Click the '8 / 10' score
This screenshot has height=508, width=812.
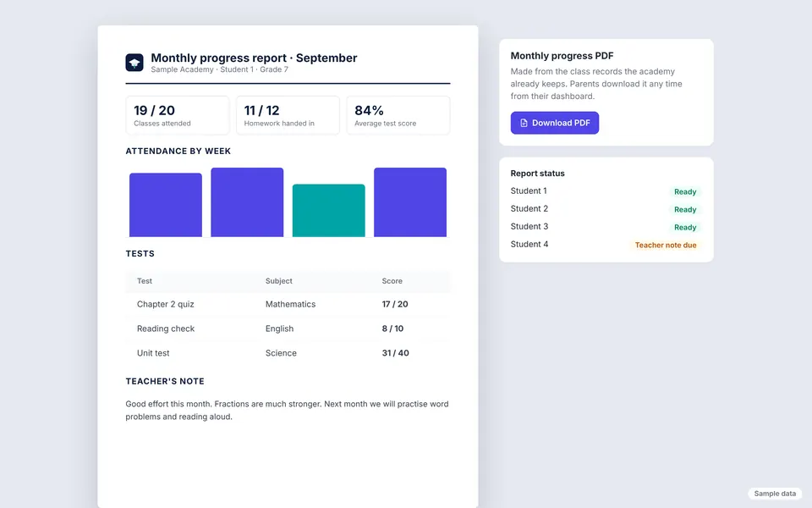(x=392, y=329)
